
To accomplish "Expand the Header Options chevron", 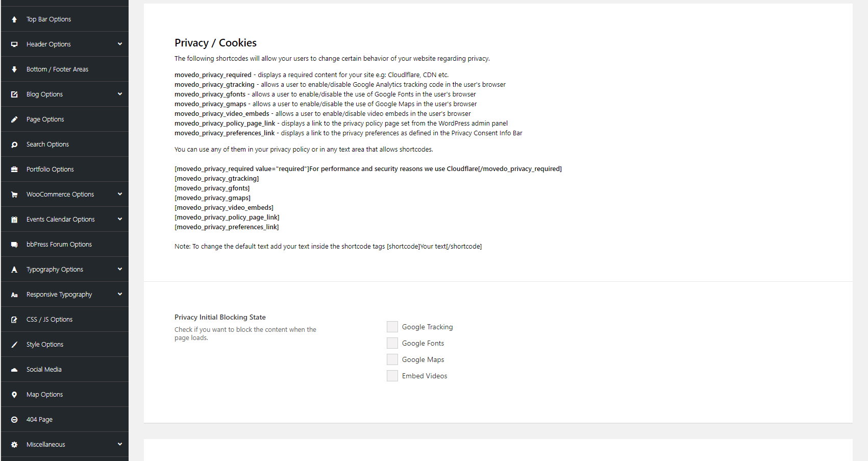I will (120, 44).
